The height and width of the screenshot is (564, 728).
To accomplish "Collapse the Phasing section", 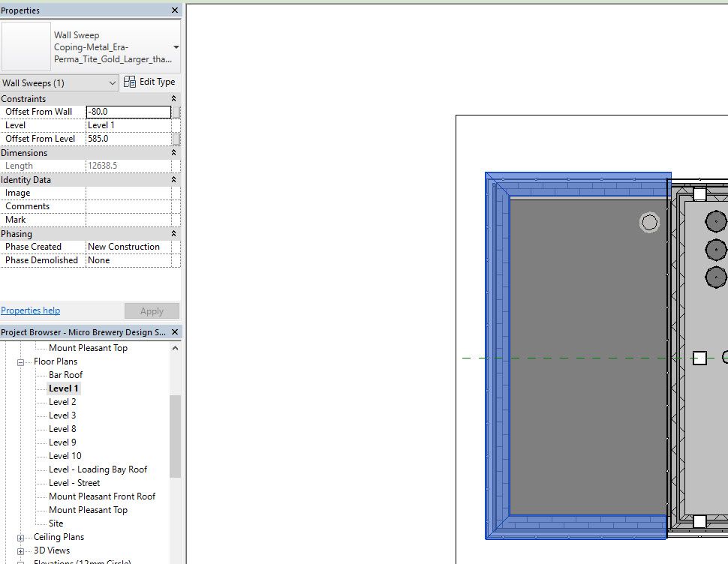I will tap(173, 234).
